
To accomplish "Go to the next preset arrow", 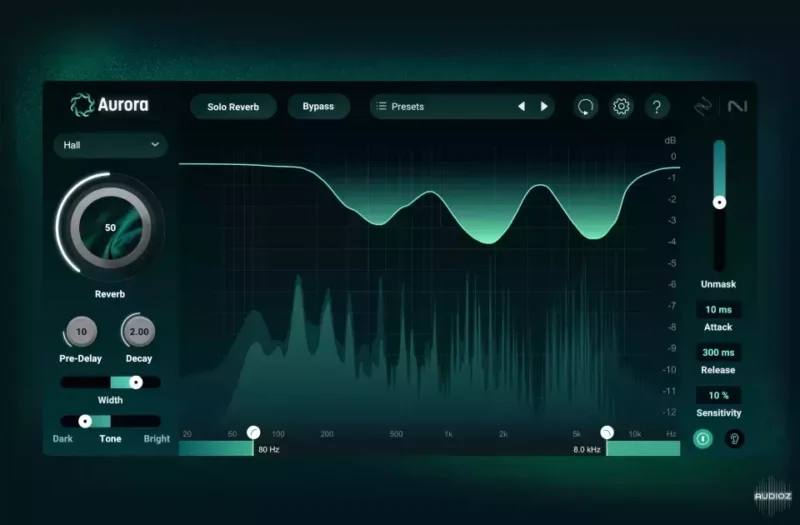I will click(x=544, y=106).
